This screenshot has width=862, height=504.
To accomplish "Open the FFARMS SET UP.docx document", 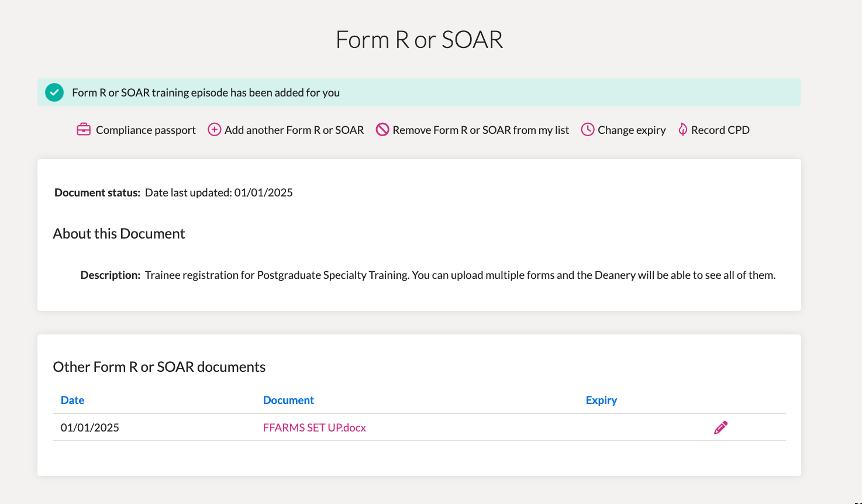I will tap(315, 427).
